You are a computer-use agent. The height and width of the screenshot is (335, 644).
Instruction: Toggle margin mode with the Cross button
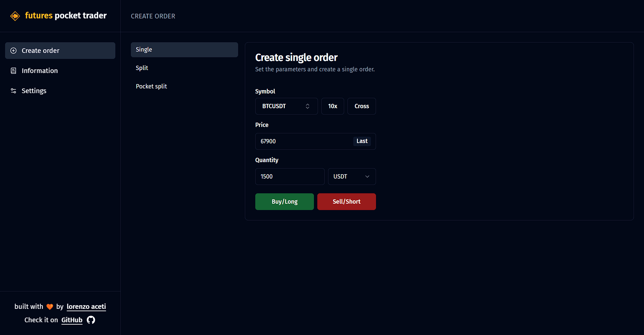click(361, 106)
